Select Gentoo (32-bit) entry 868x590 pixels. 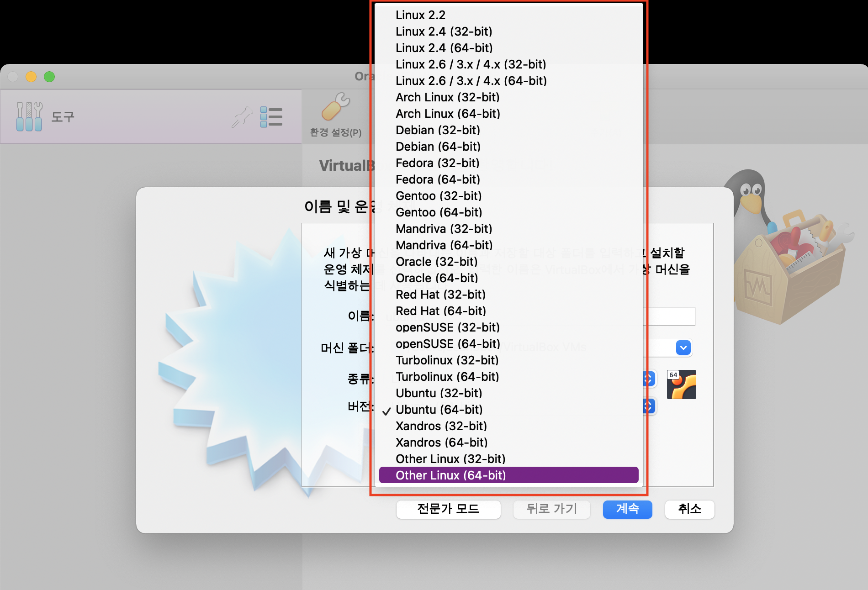coord(508,196)
